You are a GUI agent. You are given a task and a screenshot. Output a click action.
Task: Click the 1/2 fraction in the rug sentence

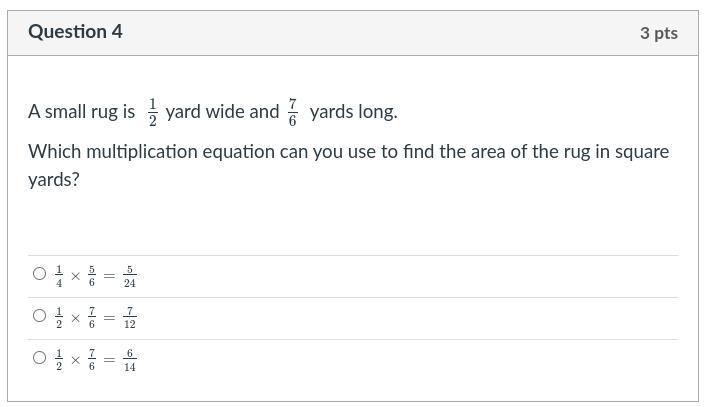click(x=152, y=111)
